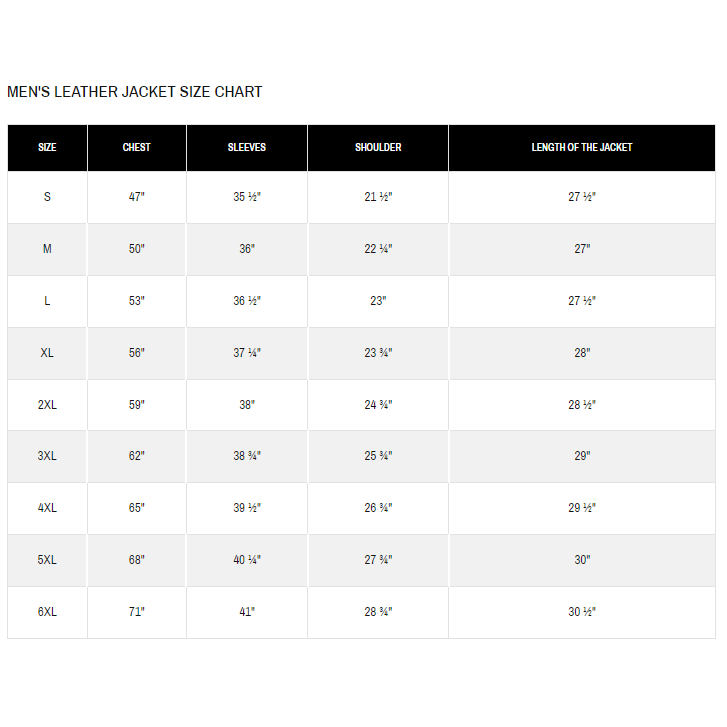Select the 29 ½" jacket length cell
This screenshot has height=727, width=727.
click(x=582, y=508)
